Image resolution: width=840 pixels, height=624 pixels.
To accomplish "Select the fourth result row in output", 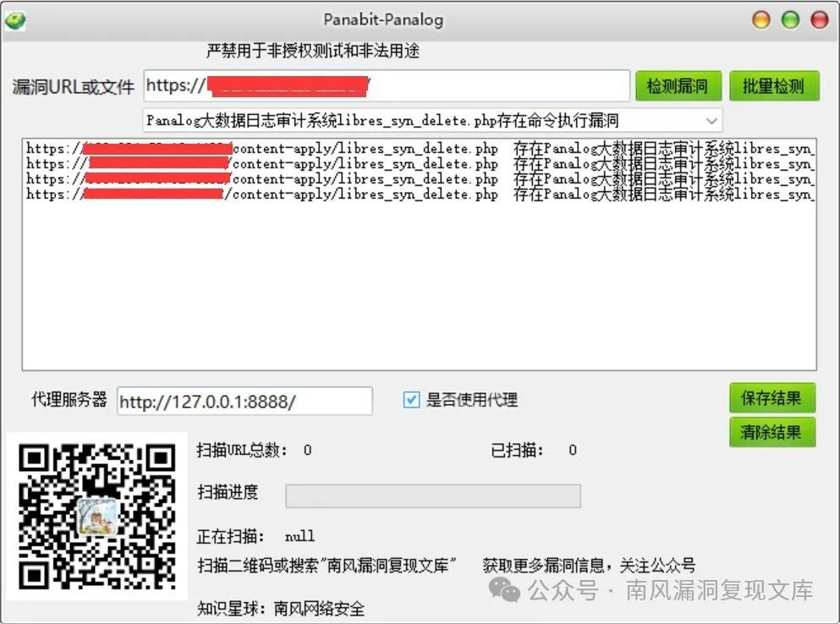I will tap(420, 194).
